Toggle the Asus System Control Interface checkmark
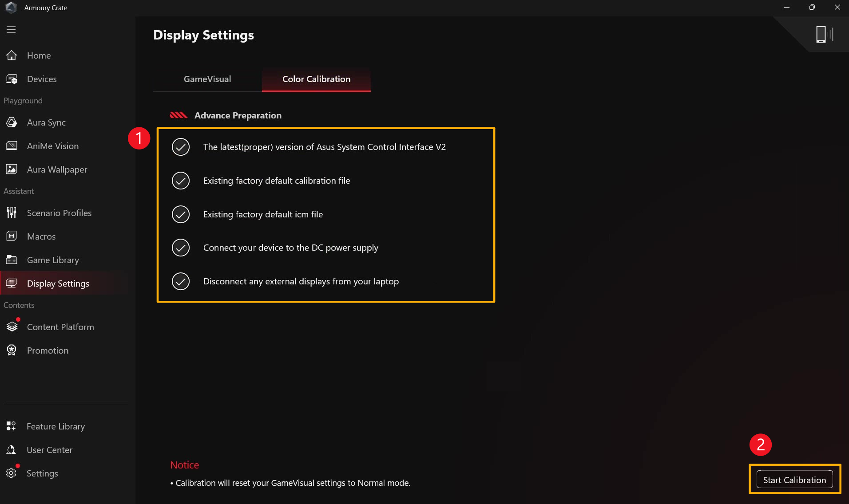 tap(181, 147)
